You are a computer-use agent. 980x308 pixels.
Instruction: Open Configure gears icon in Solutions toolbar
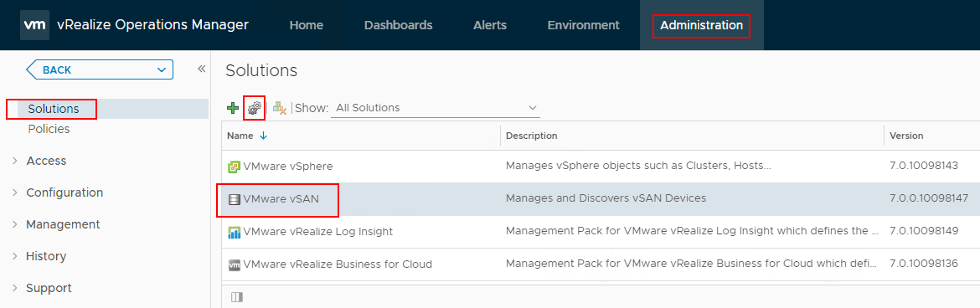254,108
